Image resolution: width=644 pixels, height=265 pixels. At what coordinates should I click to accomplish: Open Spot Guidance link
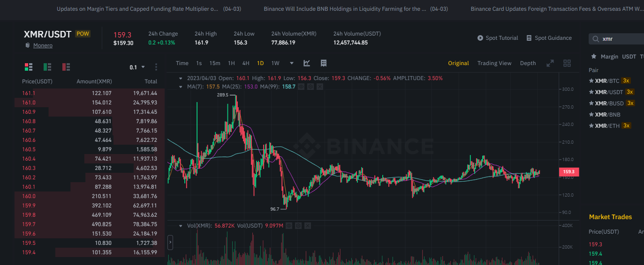(553, 38)
